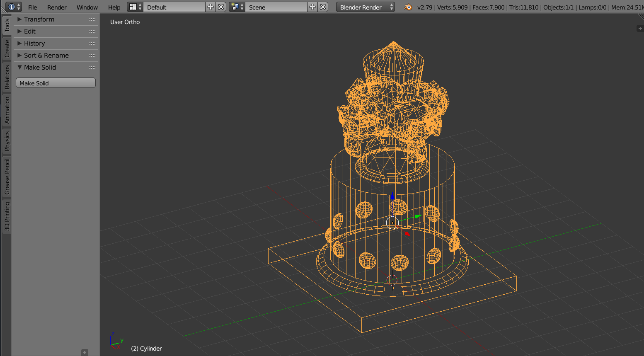Click the (2) Cylinder object label
Viewport: 644px width, 356px height.
point(146,349)
